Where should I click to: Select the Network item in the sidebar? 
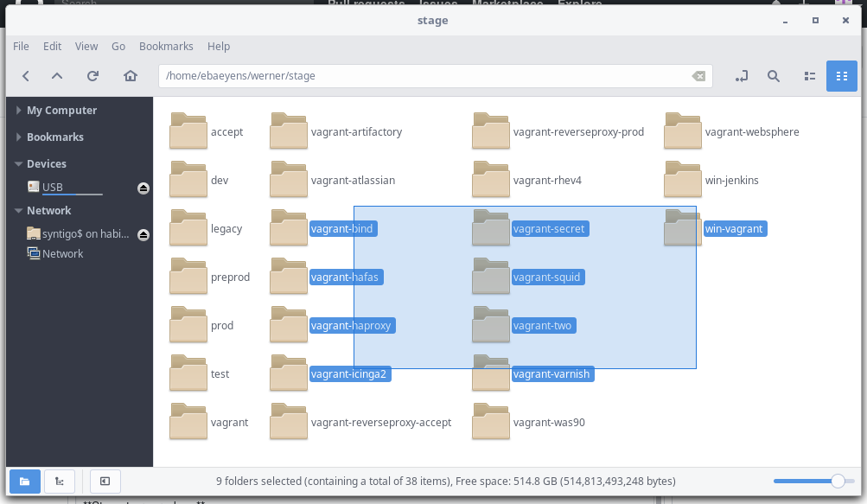61,253
